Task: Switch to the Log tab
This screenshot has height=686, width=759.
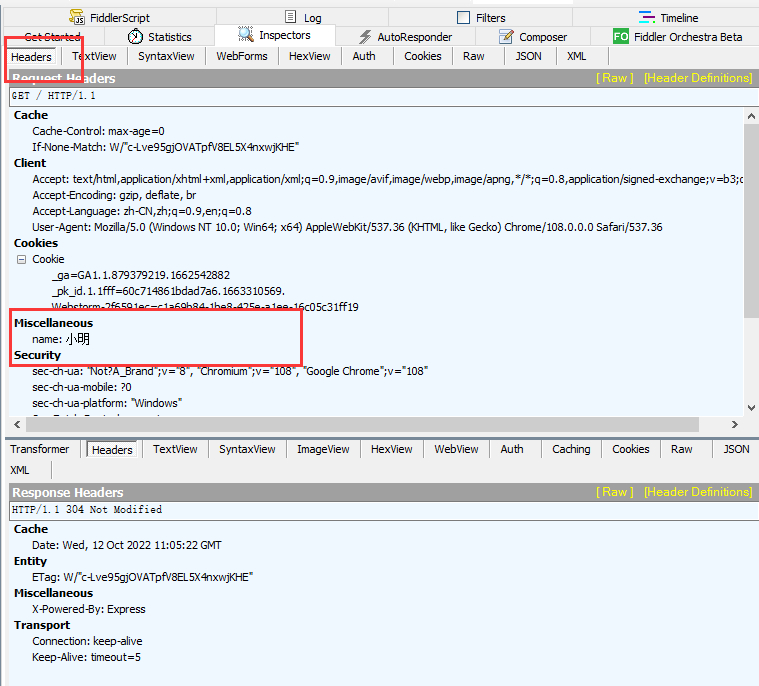Action: coord(303,18)
